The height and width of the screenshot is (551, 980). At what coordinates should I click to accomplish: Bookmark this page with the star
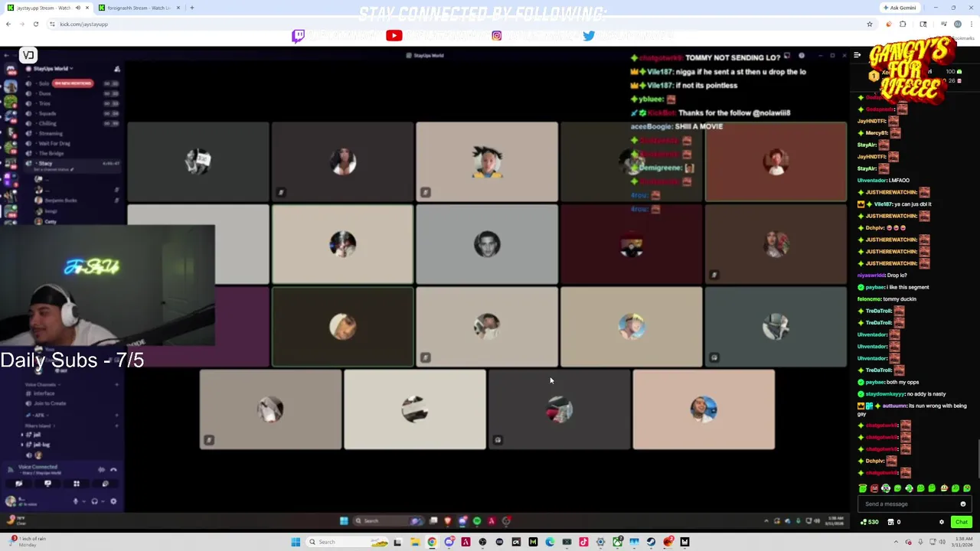[x=870, y=24]
